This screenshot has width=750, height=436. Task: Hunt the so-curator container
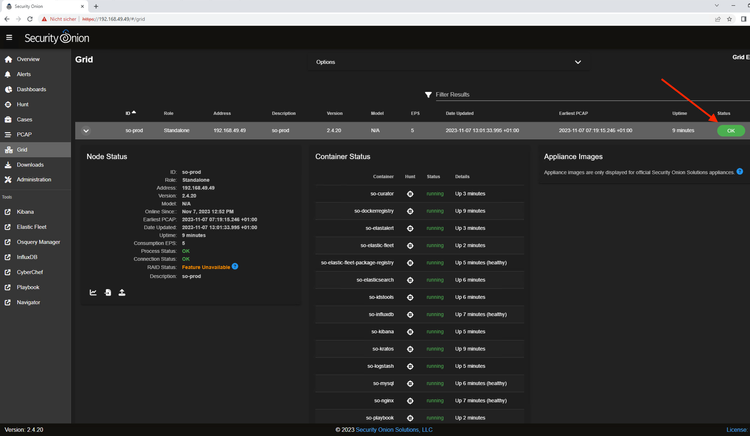pos(410,194)
